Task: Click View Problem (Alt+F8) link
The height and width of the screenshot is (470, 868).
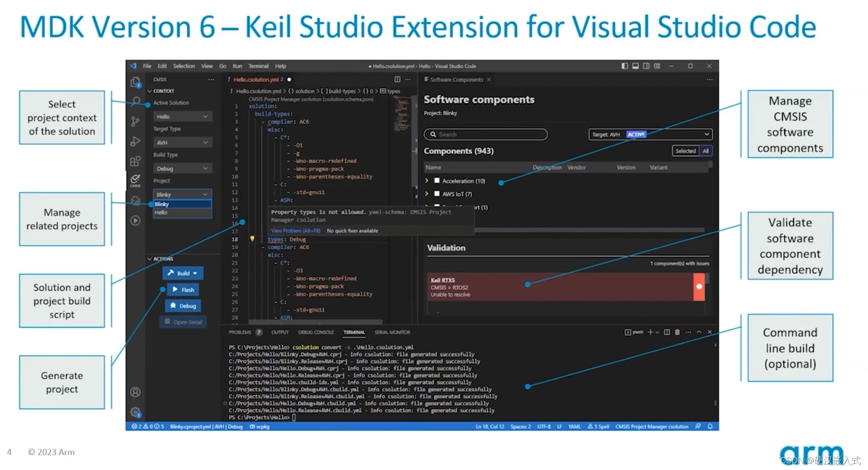Action: [x=296, y=231]
